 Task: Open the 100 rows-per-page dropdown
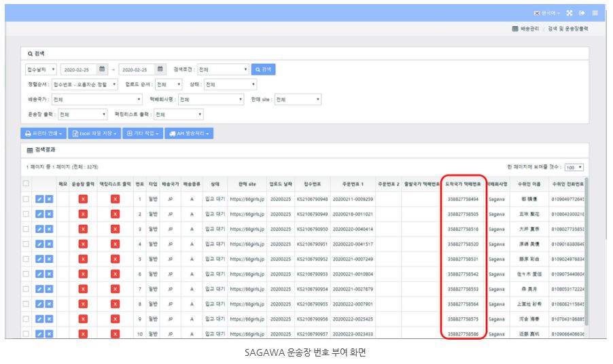tap(574, 167)
